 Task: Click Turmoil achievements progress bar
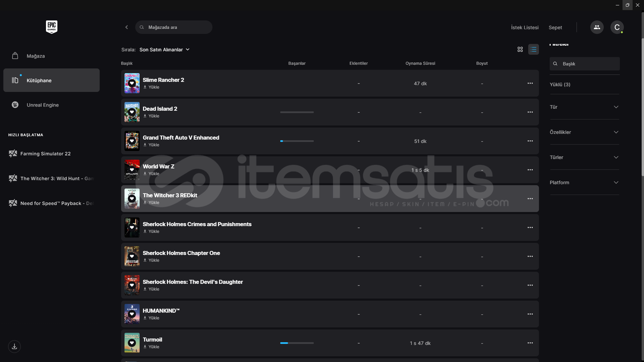[x=297, y=343]
